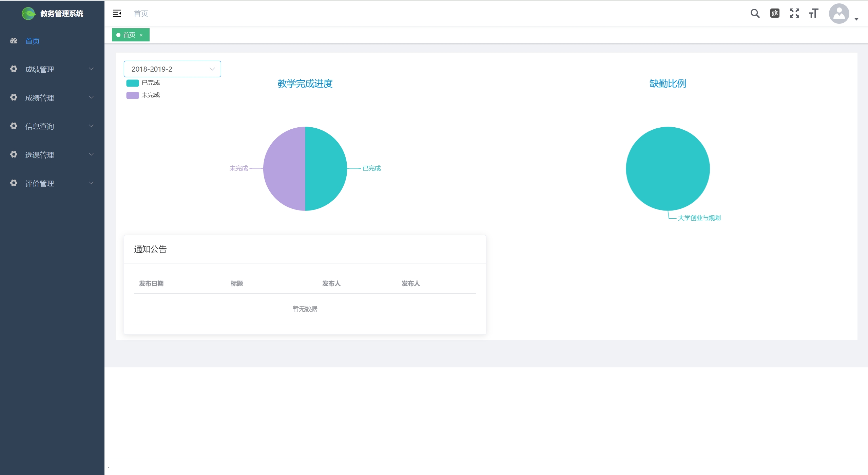Click the dashboard icon beside 首页
This screenshot has height=475, width=868.
pyautogui.click(x=14, y=41)
